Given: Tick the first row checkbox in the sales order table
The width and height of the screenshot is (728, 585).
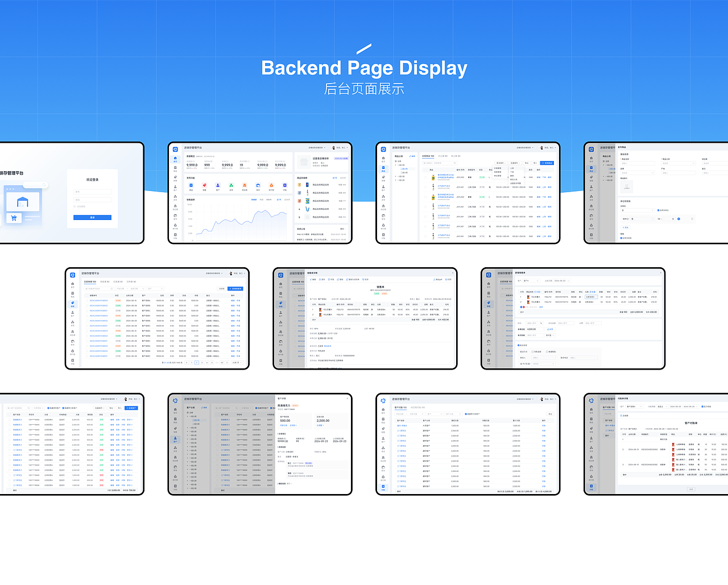Looking at the screenshot, I should pyautogui.click(x=86, y=301).
